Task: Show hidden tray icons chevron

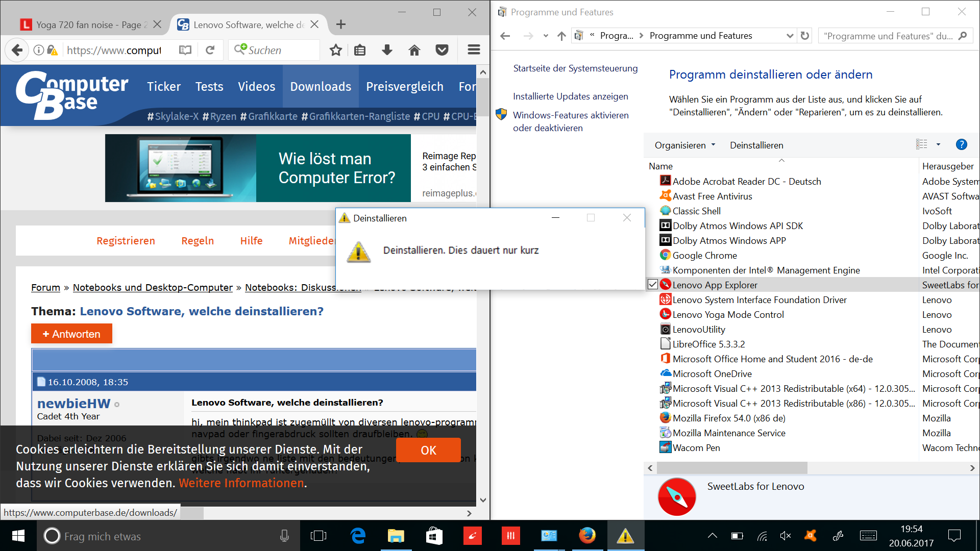Action: pyautogui.click(x=713, y=536)
